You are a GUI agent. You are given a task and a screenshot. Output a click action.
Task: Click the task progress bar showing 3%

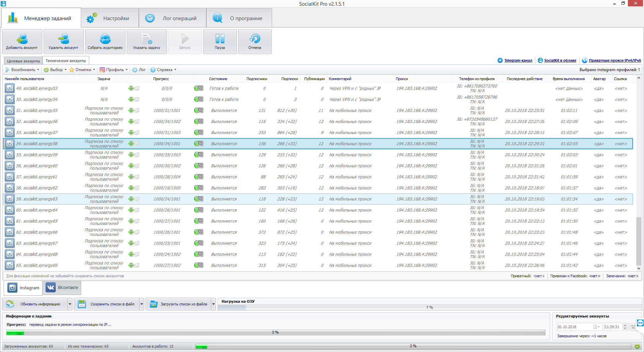pos(275,333)
